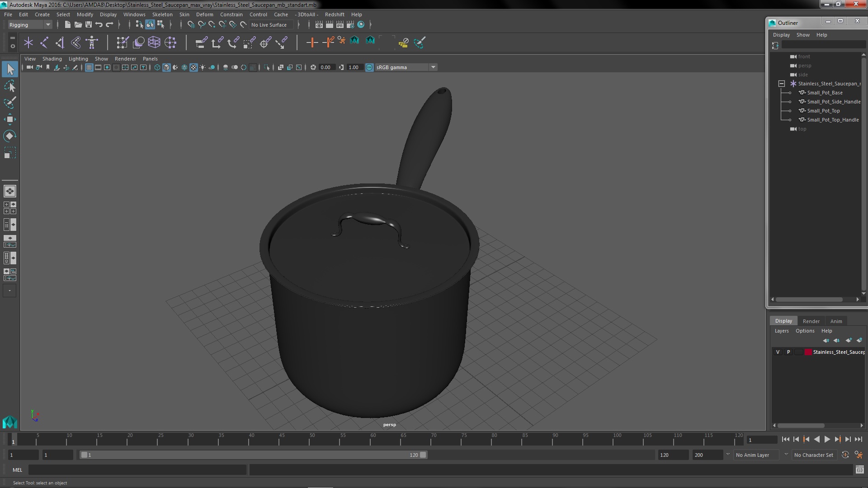This screenshot has height=488, width=868.
Task: Select the Lasso tool in toolbox
Action: click(10, 86)
